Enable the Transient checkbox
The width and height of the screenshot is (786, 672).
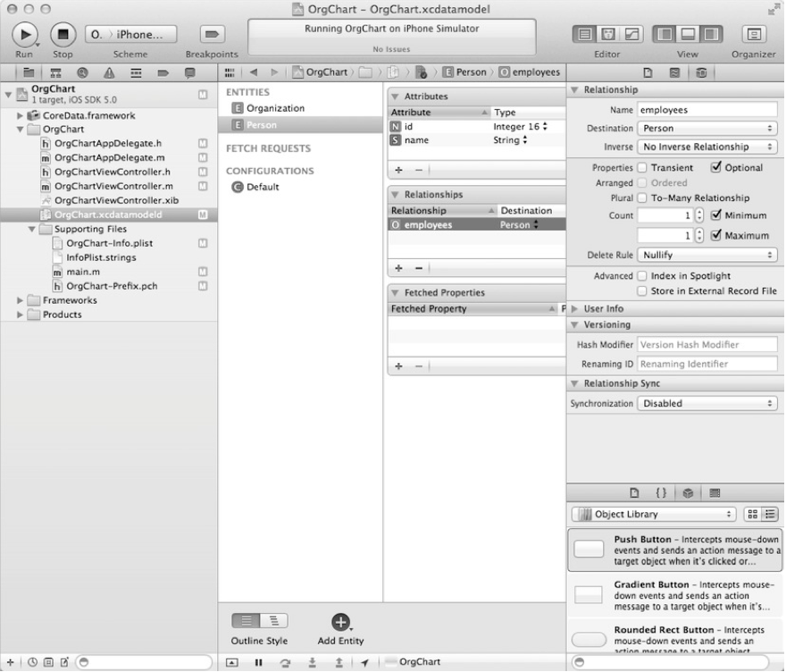[x=642, y=167]
